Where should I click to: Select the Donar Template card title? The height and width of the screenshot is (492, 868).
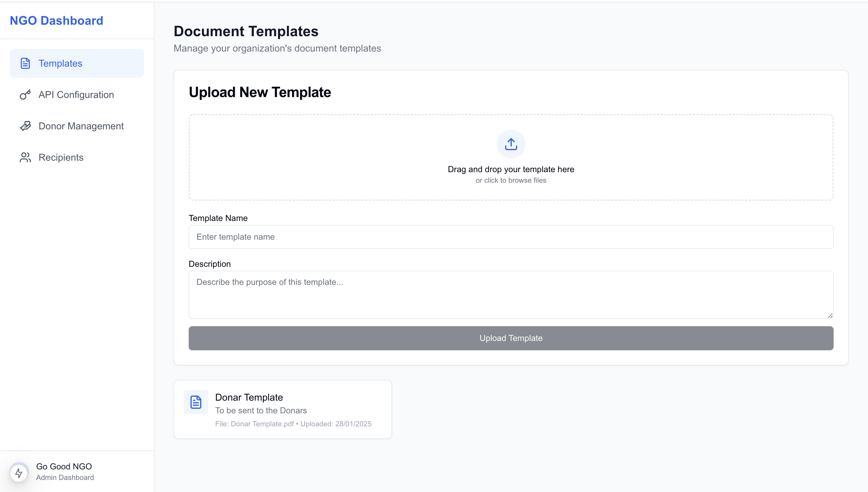point(249,397)
